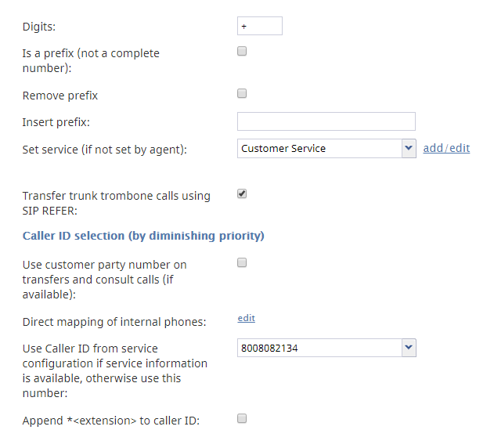Check the Append extension to caller ID box
This screenshot has width=494, height=448.
(242, 418)
